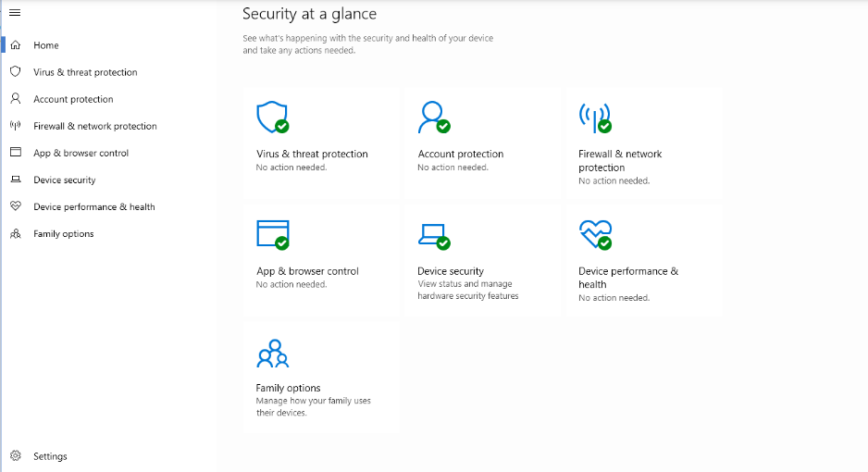This screenshot has width=868, height=472.
Task: Click the antenna icon beside Firewall & network protection in sidebar
Action: click(x=16, y=125)
